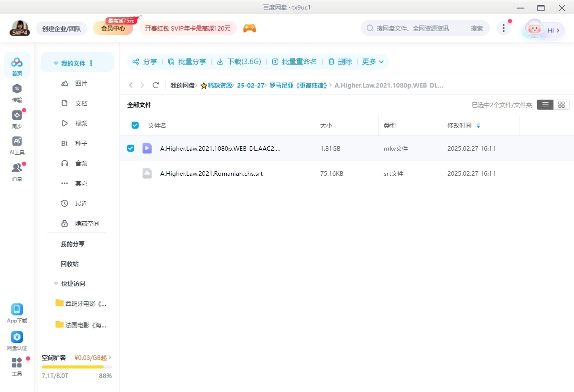The image size is (574, 392).
Task: Open the 更多 dropdown menu
Action: pyautogui.click(x=372, y=61)
